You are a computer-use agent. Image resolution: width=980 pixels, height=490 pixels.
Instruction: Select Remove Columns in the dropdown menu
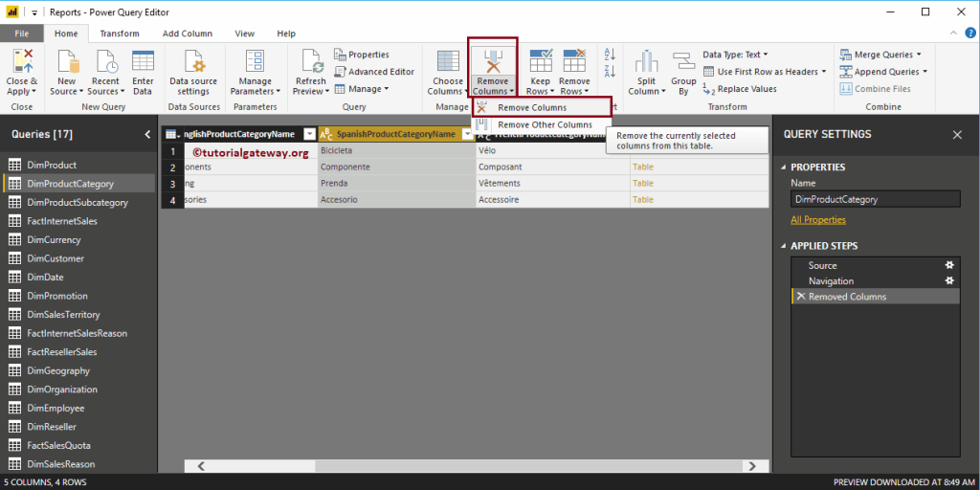click(541, 107)
